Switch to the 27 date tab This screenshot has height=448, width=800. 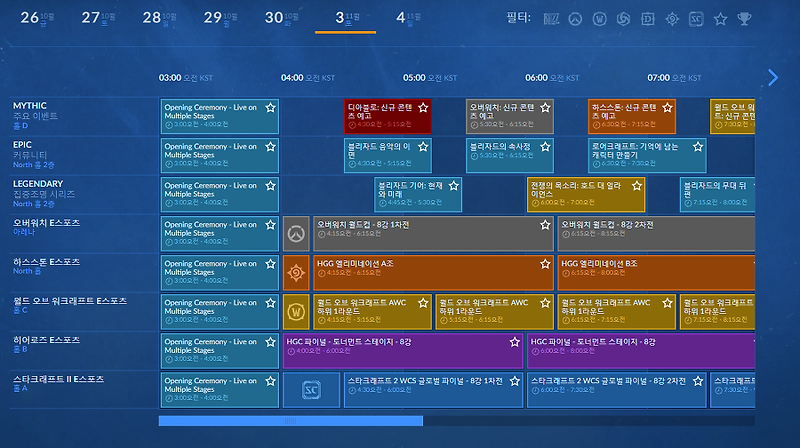(98, 18)
